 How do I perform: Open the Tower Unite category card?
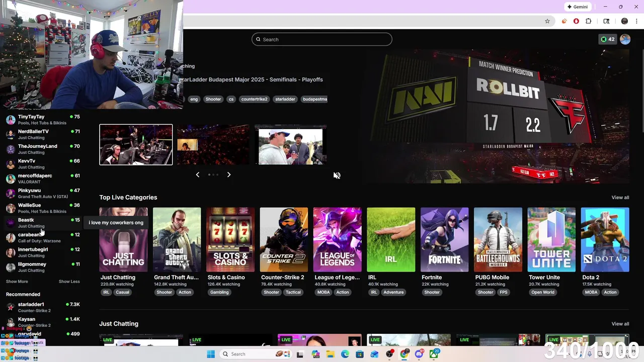tap(551, 240)
